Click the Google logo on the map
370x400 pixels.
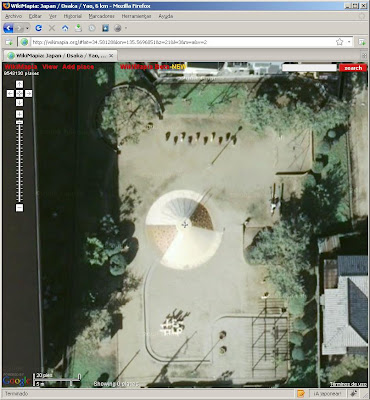16,380
